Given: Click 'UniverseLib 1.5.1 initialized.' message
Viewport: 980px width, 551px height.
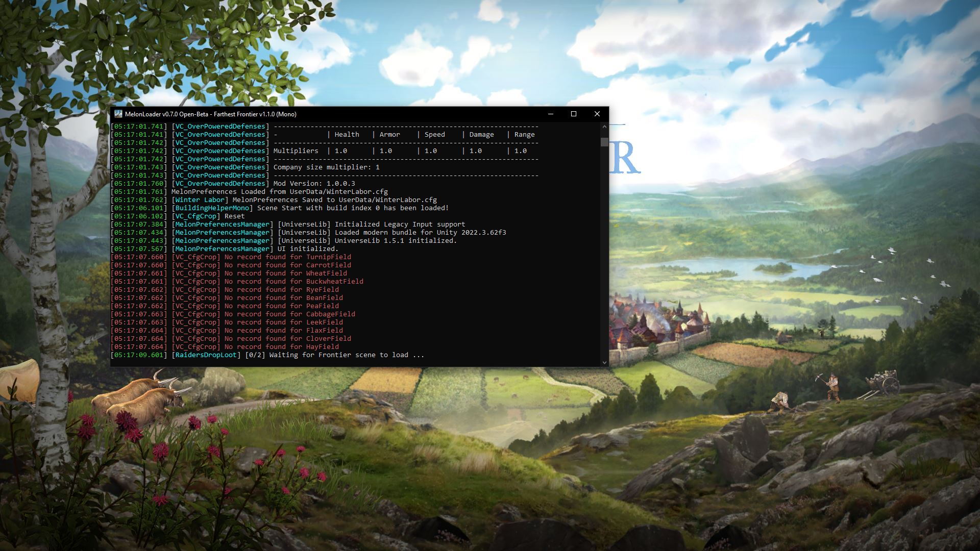Looking at the screenshot, I should click(396, 241).
